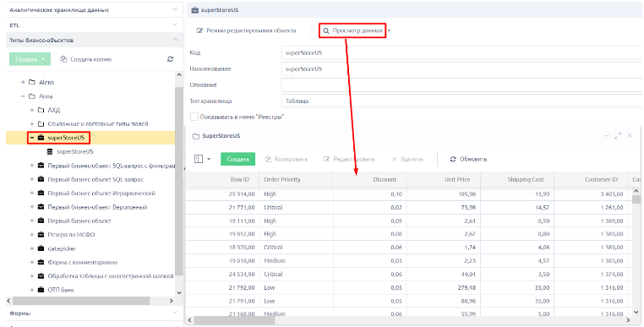This screenshot has height=327, width=644.
Task: Click the briefcase icon for ОТП банк
Action: coord(41,290)
